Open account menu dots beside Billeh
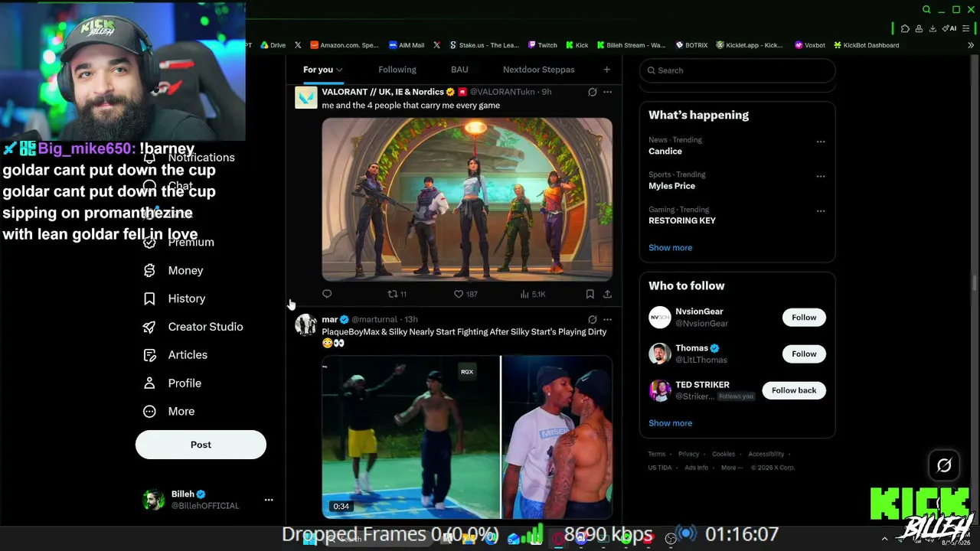 pyautogui.click(x=269, y=500)
